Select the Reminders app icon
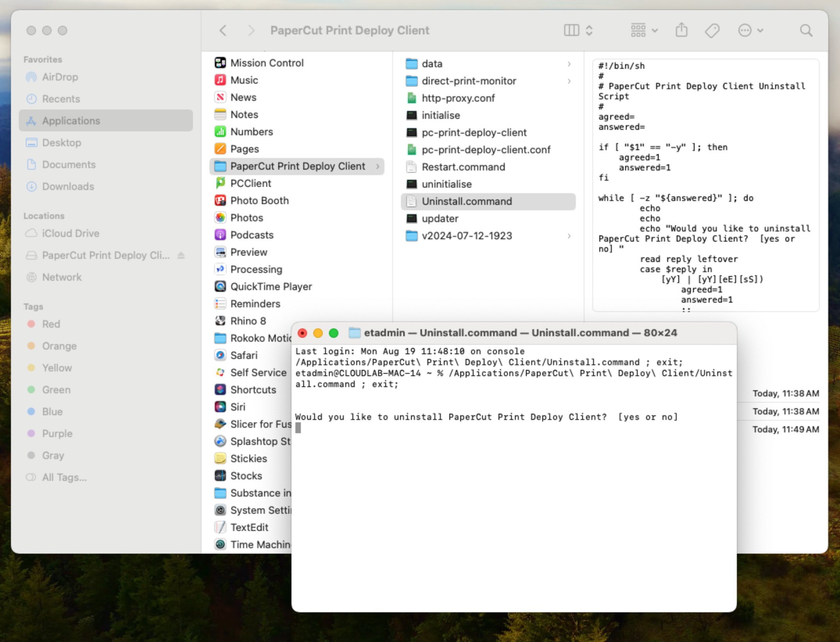The image size is (840, 642). coord(220,303)
